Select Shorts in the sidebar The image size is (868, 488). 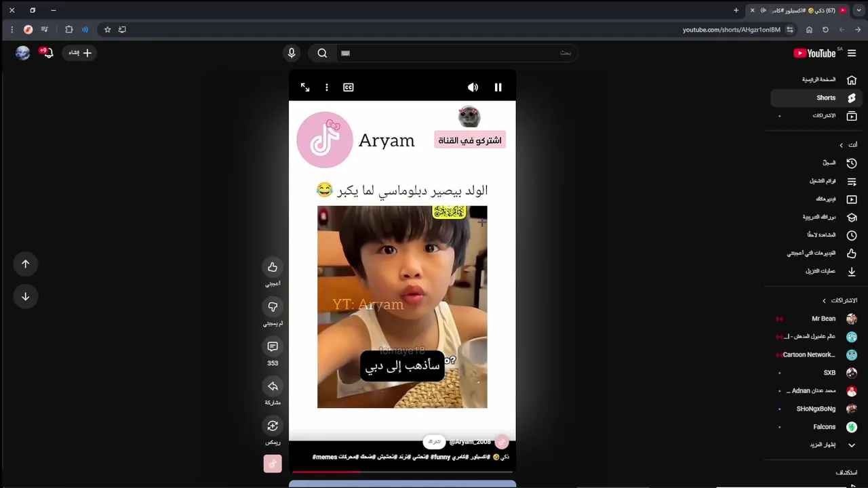816,98
